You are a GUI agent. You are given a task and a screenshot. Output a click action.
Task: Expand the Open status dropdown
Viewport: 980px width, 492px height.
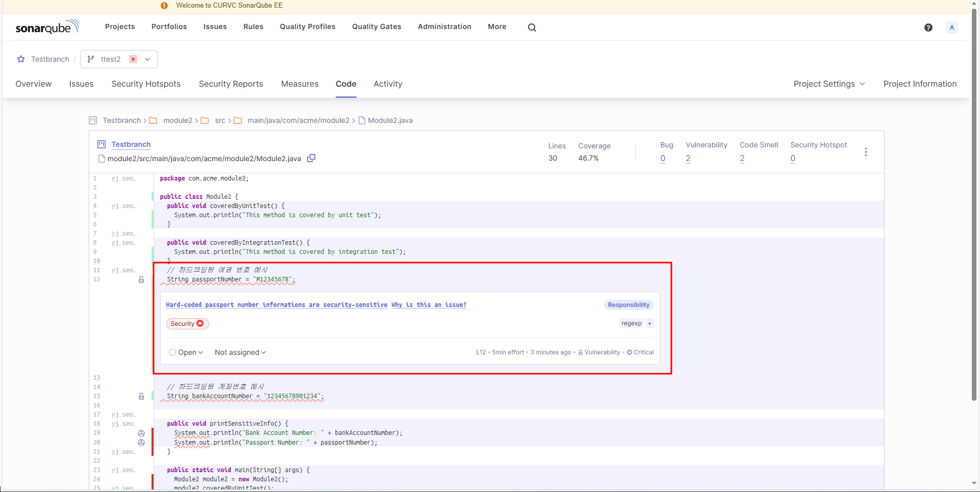tap(186, 352)
